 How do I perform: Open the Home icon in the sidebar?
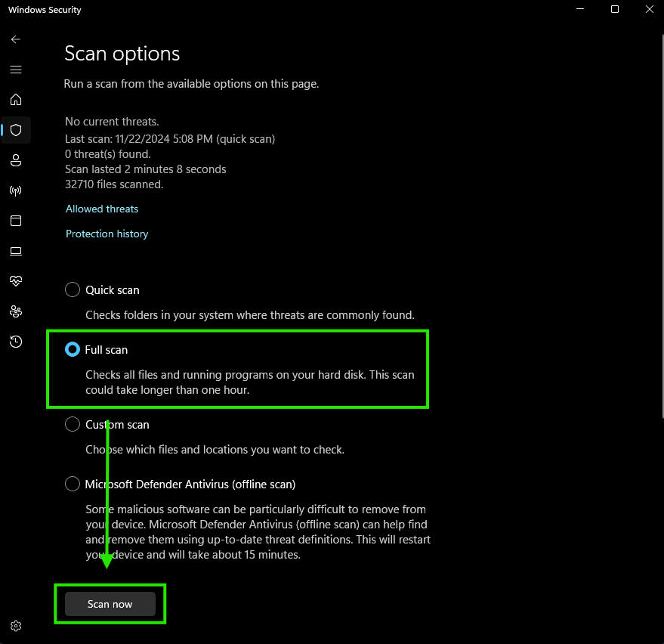[16, 100]
